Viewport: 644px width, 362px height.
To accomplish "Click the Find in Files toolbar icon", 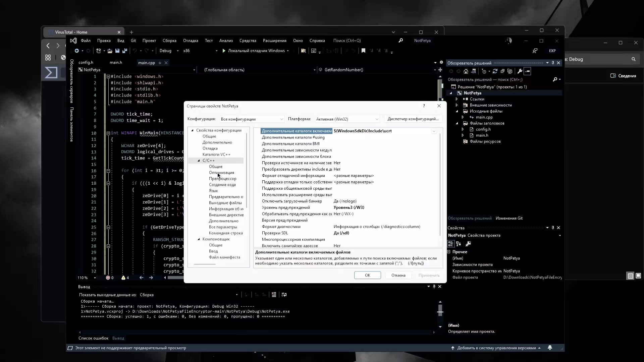I will coord(303,51).
